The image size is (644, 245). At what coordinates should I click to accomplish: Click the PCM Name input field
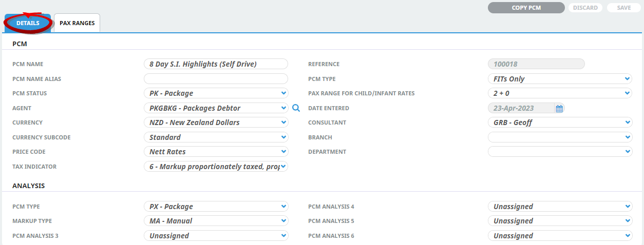coord(216,64)
